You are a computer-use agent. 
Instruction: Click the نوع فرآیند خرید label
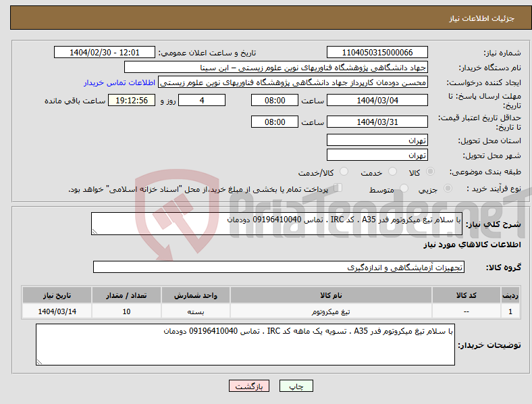(494, 188)
